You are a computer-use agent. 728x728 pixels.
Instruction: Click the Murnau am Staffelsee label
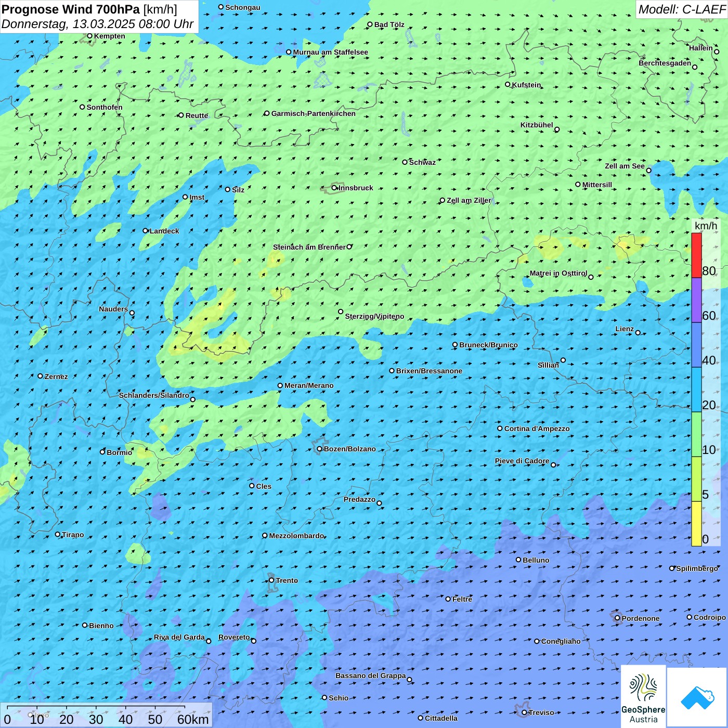[330, 52]
